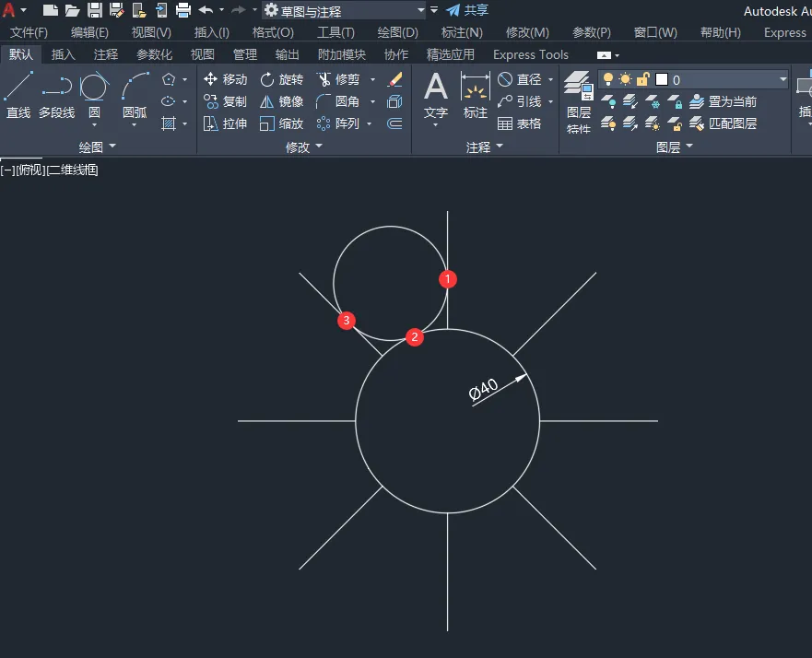
Task: Choose the 镜像 (Mirror) tool
Action: click(x=281, y=101)
